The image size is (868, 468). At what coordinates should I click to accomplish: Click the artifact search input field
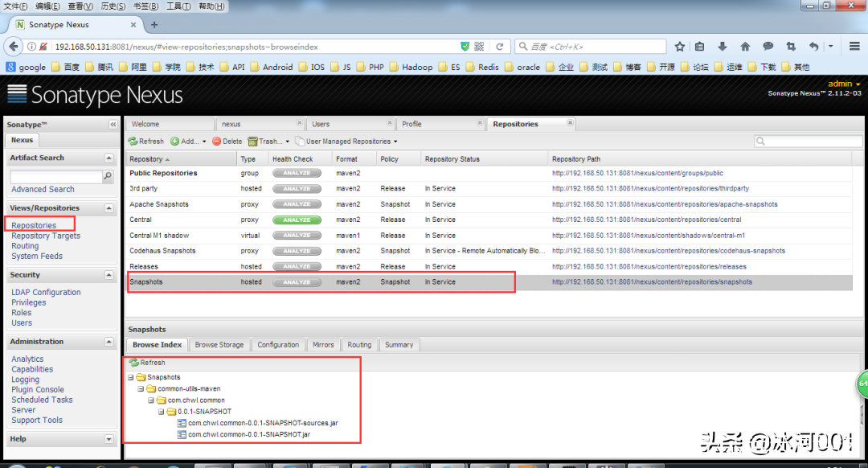[56, 176]
